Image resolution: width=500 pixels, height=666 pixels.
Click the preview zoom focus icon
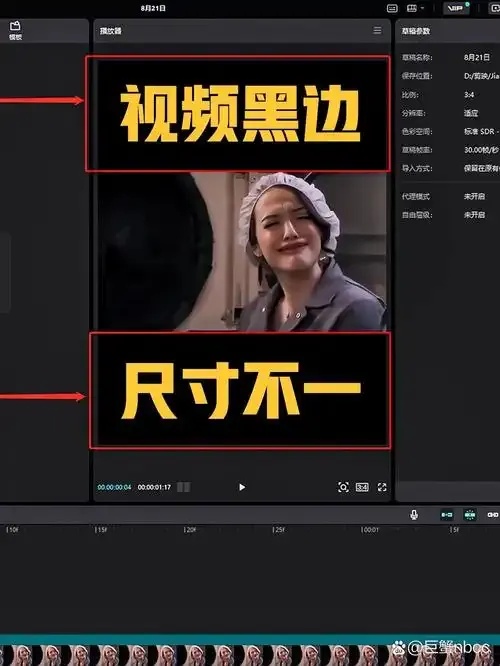click(343, 487)
